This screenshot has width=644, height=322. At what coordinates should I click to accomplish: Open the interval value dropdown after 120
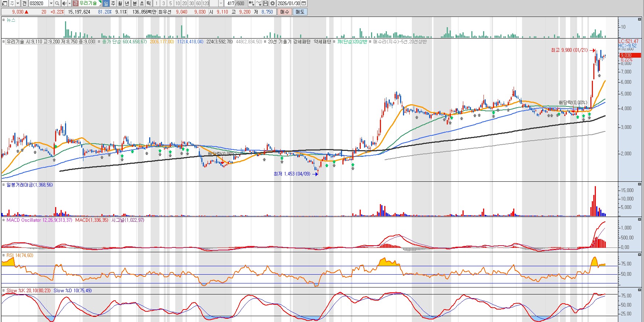221,3
